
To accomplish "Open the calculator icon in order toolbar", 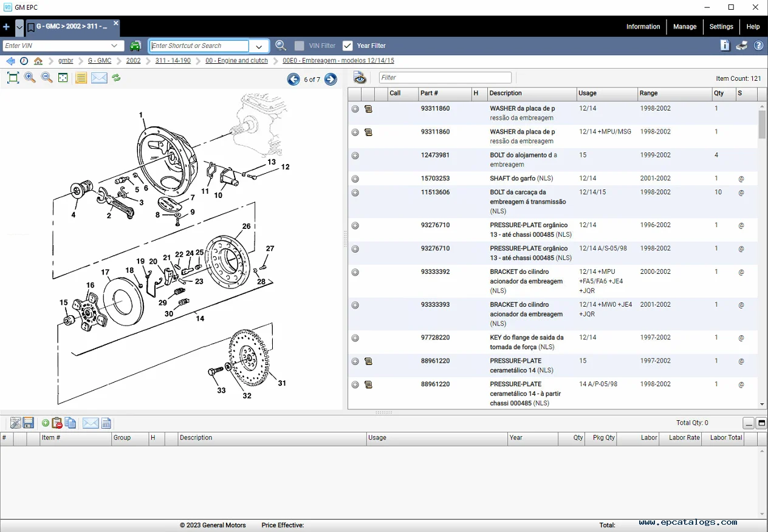I will 106,423.
